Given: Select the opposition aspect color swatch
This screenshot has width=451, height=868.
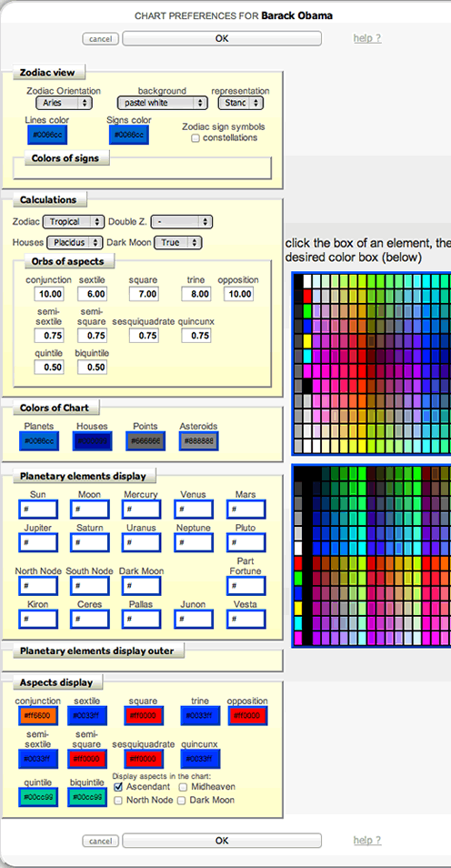Looking at the screenshot, I should [247, 715].
